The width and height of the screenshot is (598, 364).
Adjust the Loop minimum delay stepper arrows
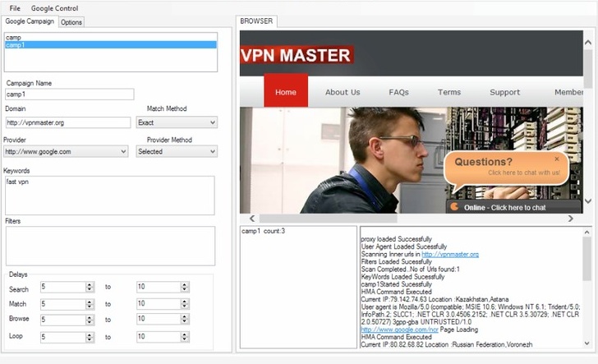coord(90,337)
